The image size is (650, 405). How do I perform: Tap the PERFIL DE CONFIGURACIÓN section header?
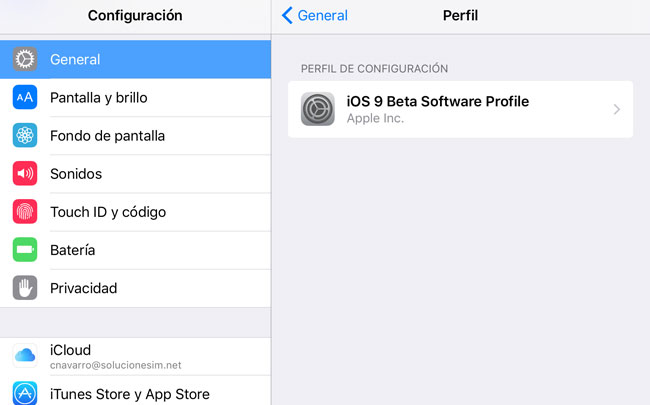[x=374, y=68]
